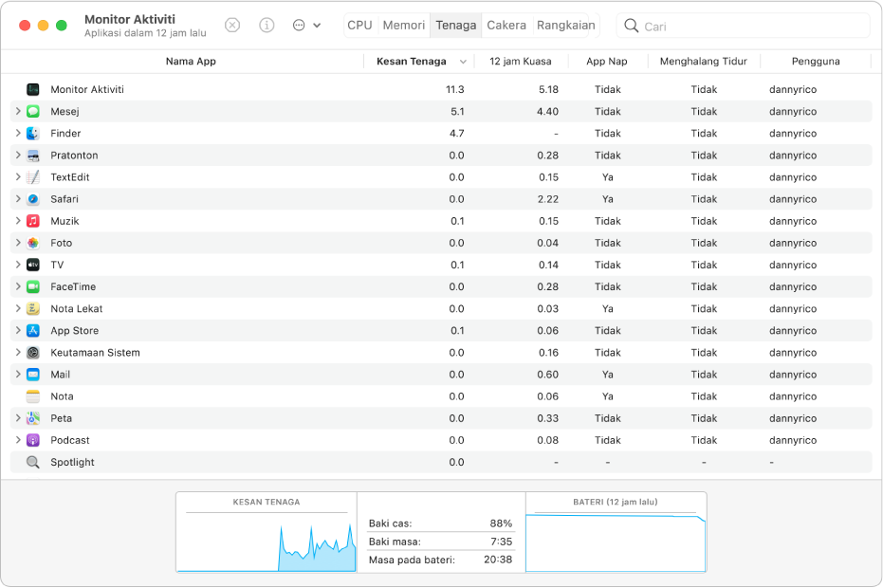Viewport: 883px width, 588px height.
Task: Click Mail's 0.60 power value
Action: coord(548,375)
